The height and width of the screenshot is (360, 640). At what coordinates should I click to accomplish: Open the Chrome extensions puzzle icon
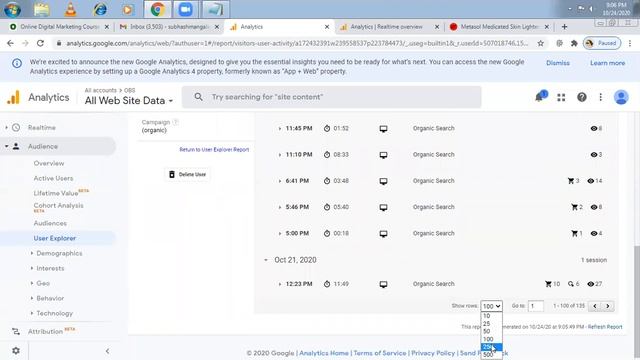[574, 43]
